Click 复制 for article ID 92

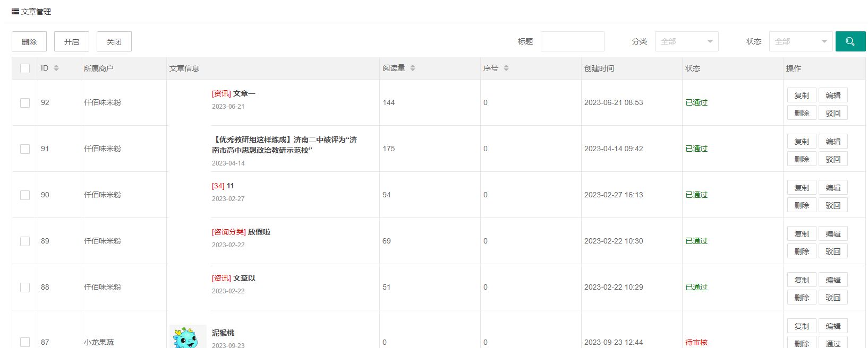pos(802,95)
